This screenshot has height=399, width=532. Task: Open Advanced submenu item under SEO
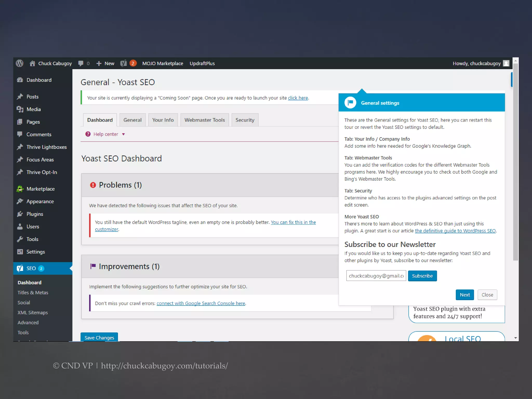[x=28, y=323]
